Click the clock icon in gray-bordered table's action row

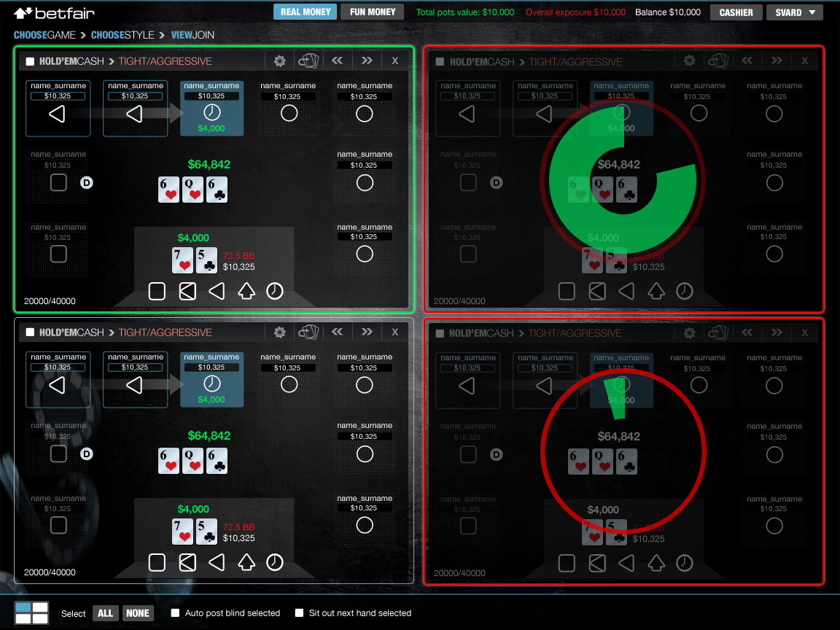(275, 562)
